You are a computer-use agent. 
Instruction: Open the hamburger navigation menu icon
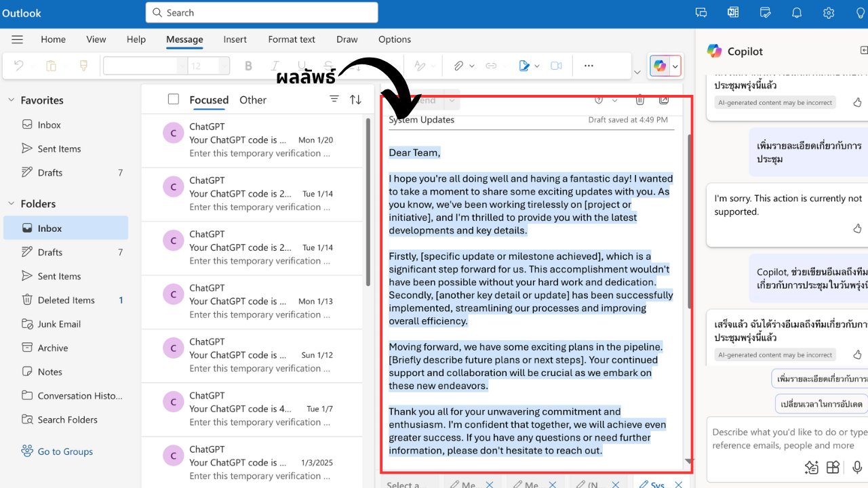[x=18, y=39]
